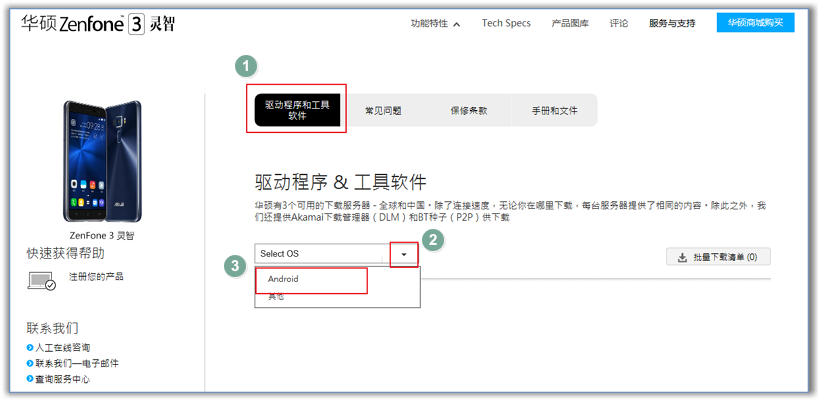Screen dimensions: 818x400
Task: Open the 注册您的产品 link
Action: [x=96, y=276]
